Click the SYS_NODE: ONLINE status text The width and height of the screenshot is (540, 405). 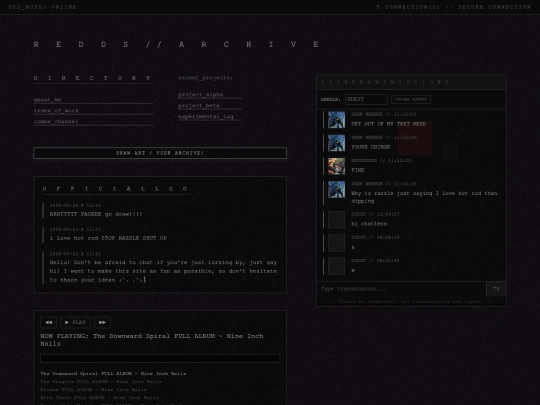pos(43,7)
